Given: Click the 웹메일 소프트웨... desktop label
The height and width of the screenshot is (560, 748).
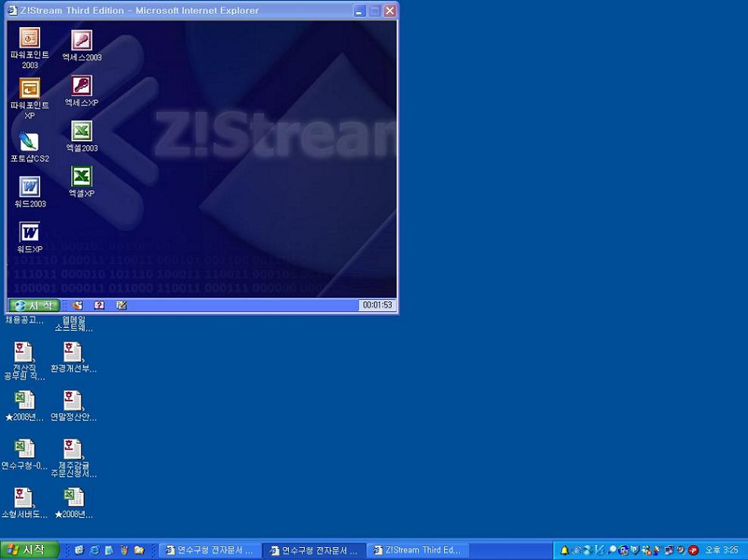Looking at the screenshot, I should pyautogui.click(x=73, y=323).
